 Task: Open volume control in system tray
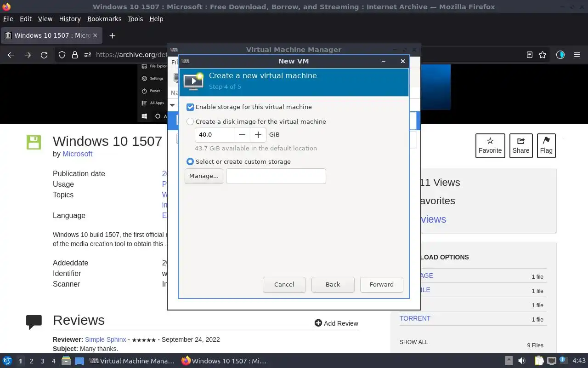coord(522,361)
